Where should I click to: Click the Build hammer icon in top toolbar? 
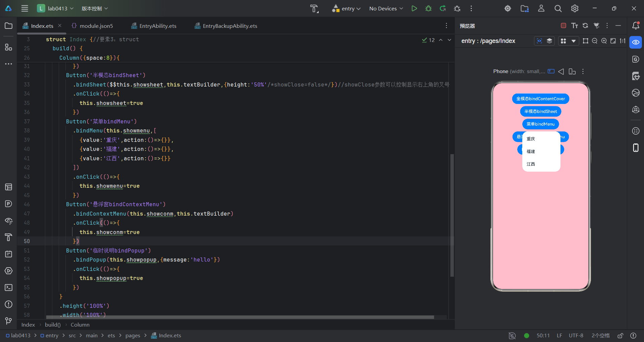[314, 8]
